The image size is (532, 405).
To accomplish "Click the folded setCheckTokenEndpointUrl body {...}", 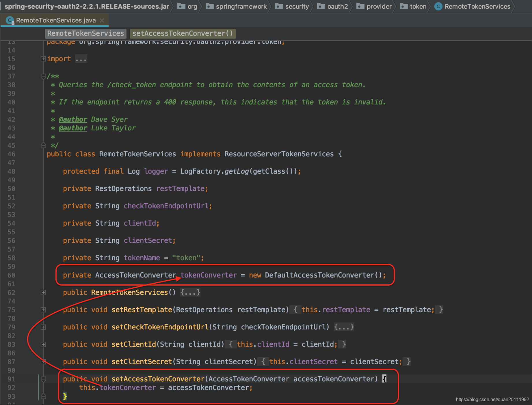I will pos(344,327).
